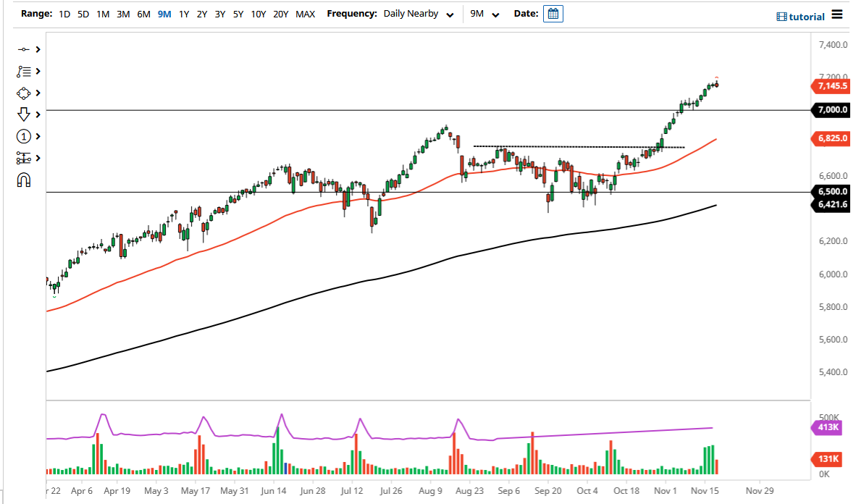Select the shapes drawing tool

coord(24,93)
